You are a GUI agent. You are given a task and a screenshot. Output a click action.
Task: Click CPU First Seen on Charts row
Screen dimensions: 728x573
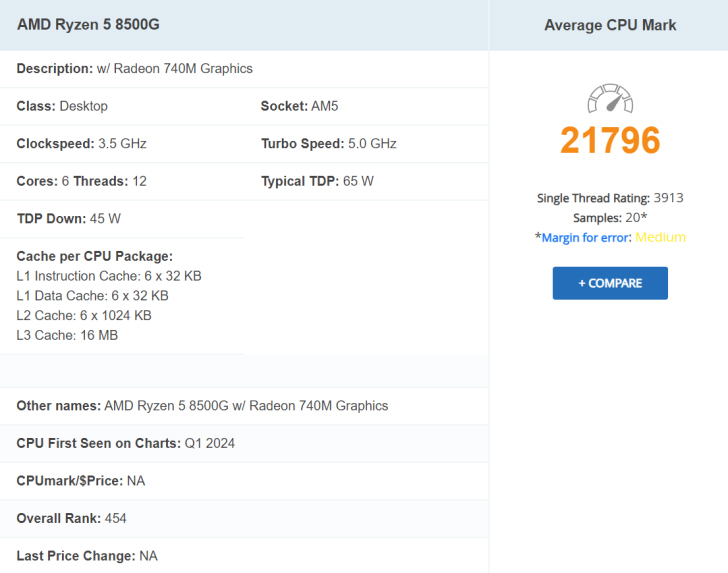[244, 443]
